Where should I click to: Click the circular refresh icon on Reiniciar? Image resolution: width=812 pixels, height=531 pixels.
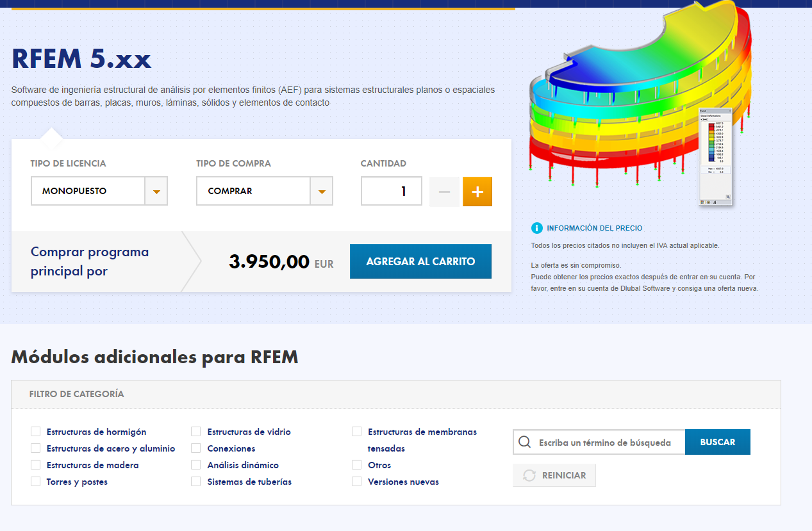528,475
